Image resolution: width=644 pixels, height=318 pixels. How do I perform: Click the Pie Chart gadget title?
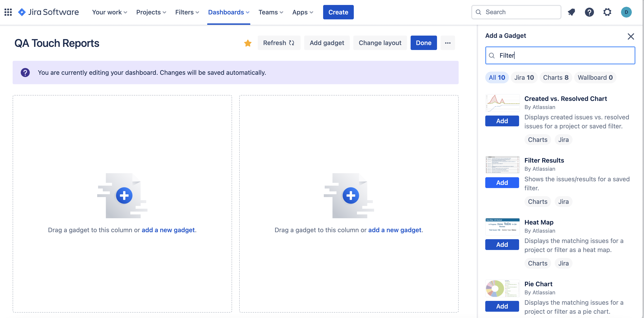pyautogui.click(x=538, y=284)
